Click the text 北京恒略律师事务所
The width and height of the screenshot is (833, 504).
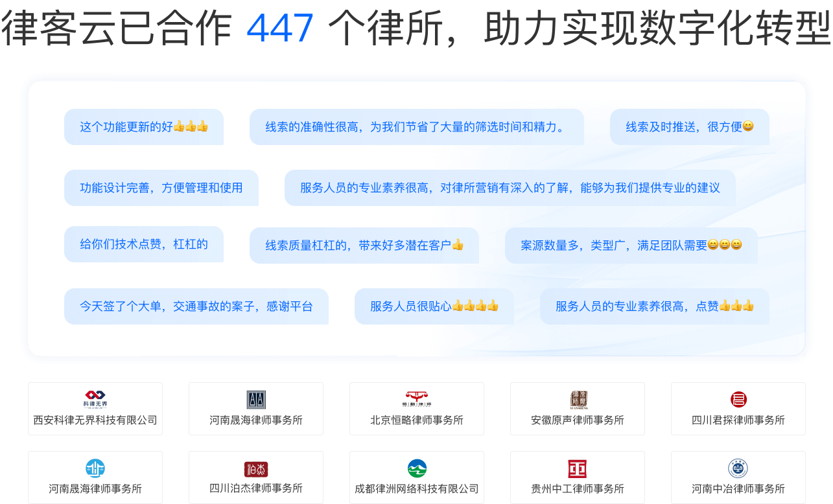417,420
